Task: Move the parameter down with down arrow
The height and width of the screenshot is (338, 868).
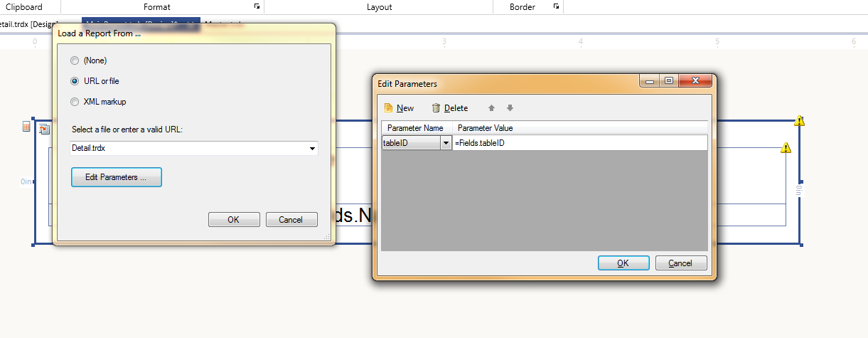Action: point(510,108)
